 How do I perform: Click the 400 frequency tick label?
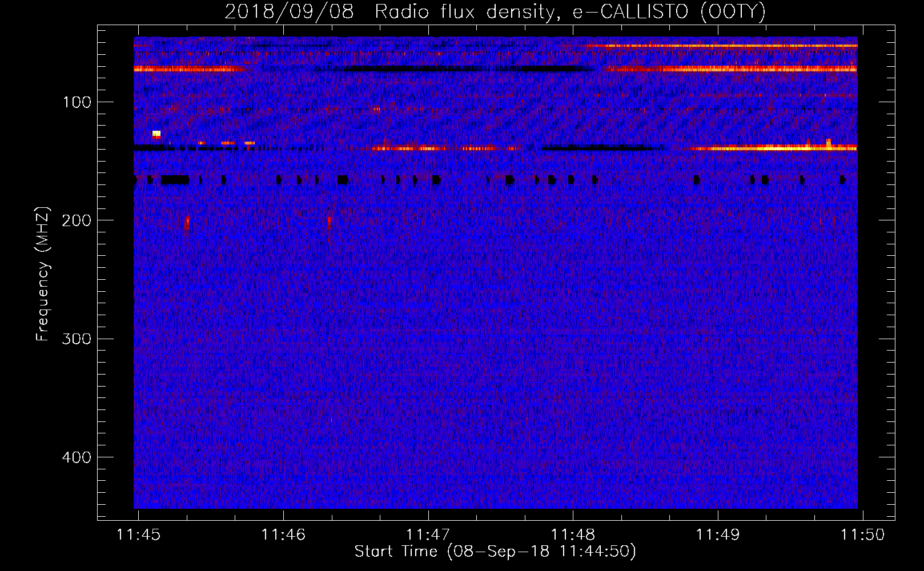coord(77,457)
